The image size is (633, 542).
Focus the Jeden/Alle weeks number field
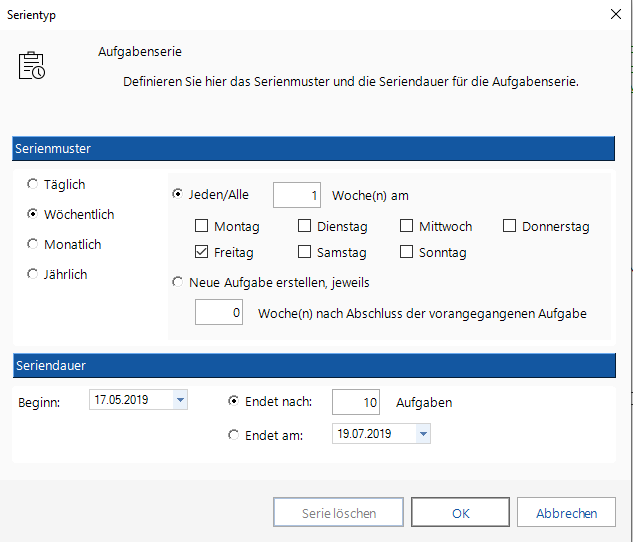click(297, 195)
